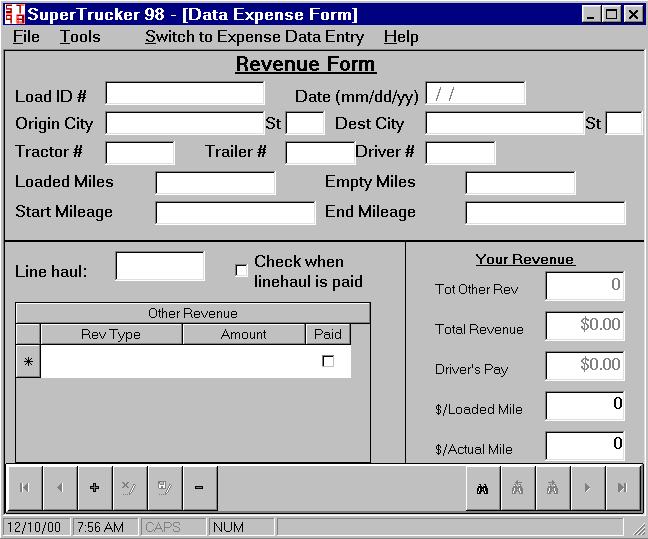648x539 pixels.
Task: Click the Amount column header
Action: click(x=244, y=334)
